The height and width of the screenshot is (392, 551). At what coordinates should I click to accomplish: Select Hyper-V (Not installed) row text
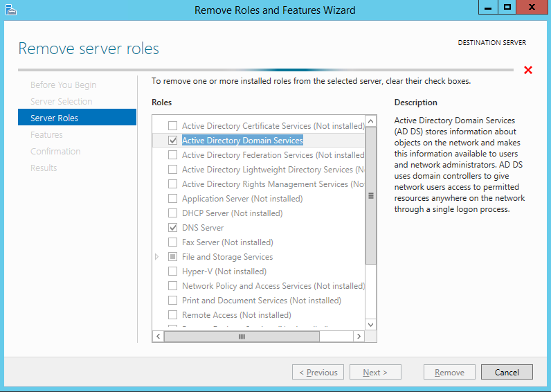pos(224,271)
